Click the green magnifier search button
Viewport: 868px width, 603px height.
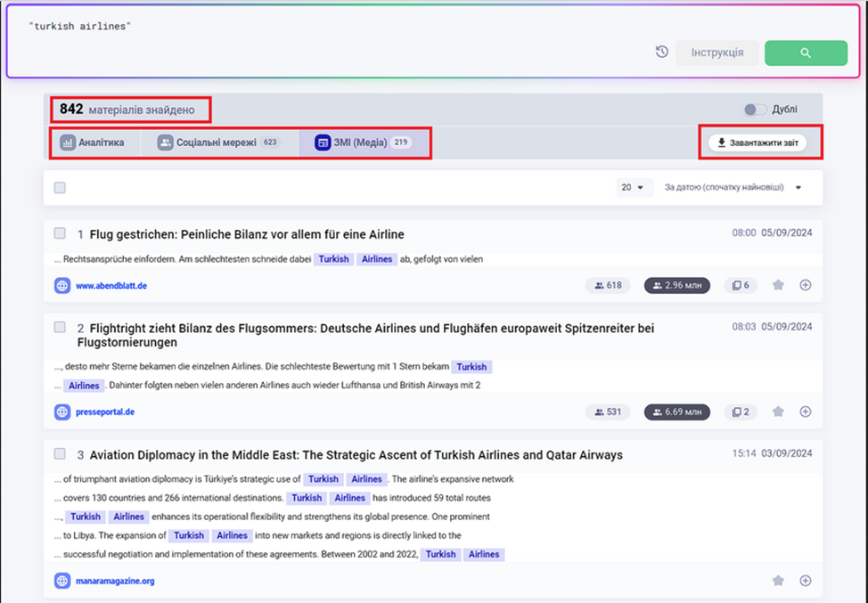pos(806,53)
